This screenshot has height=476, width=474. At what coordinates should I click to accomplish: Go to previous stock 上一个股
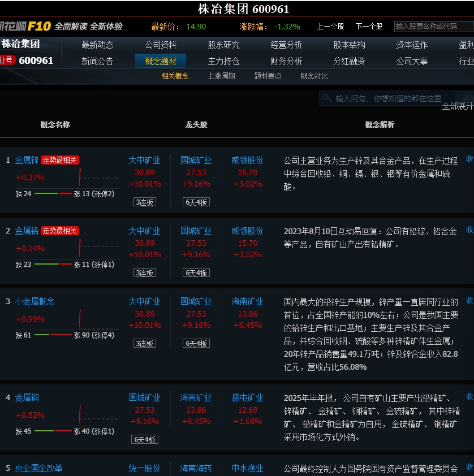coord(330,27)
